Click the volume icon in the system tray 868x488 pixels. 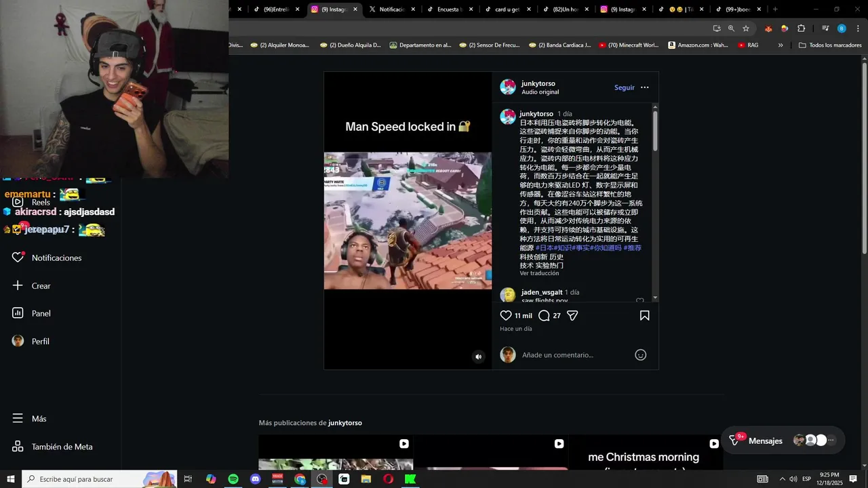point(793,479)
